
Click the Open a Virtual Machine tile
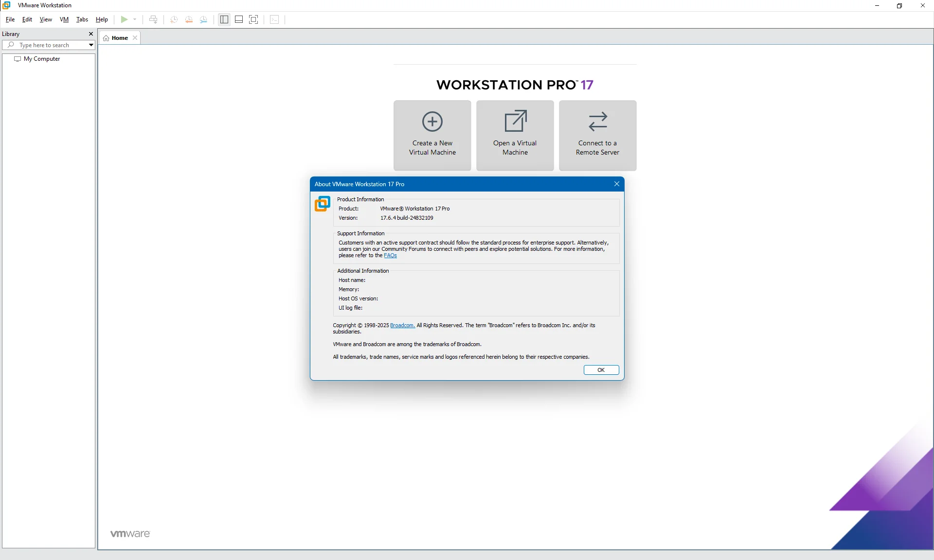[515, 135]
